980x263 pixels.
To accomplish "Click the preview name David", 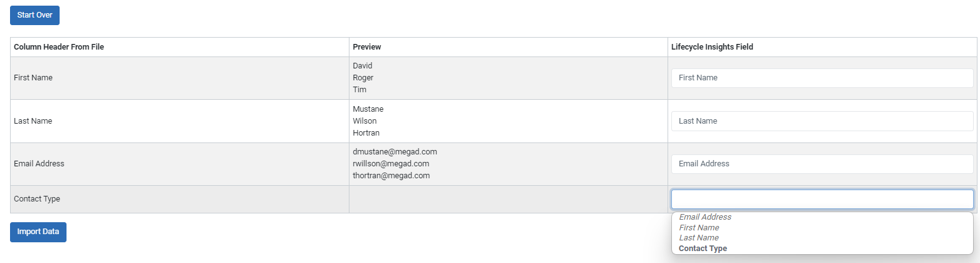I will coord(363,66).
